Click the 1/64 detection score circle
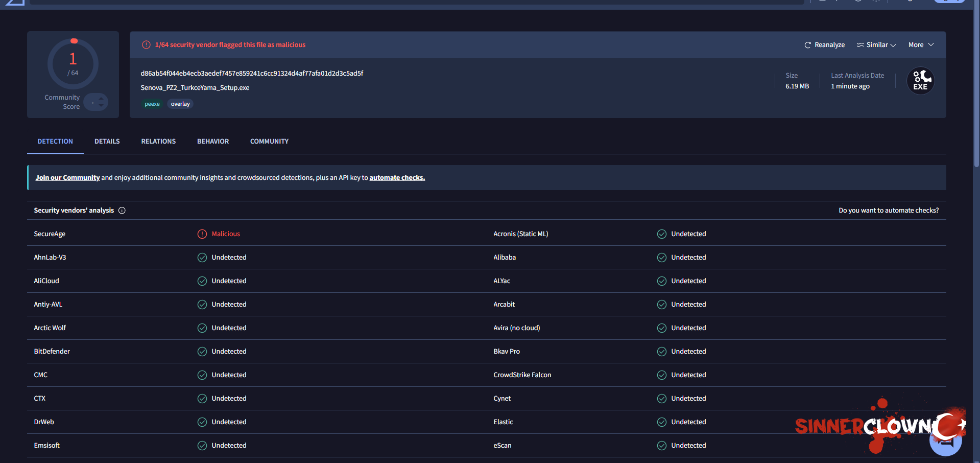Screen dimensions: 980x463 tap(73, 64)
